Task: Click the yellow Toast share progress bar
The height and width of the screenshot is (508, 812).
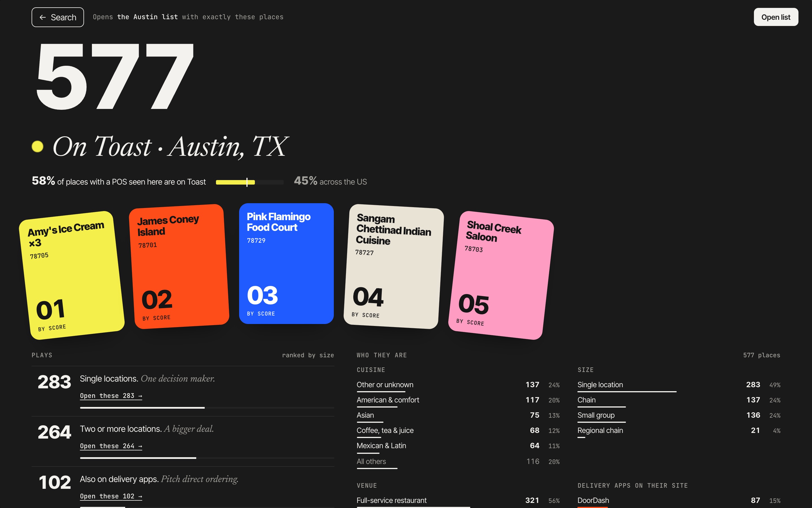Action: click(x=250, y=182)
